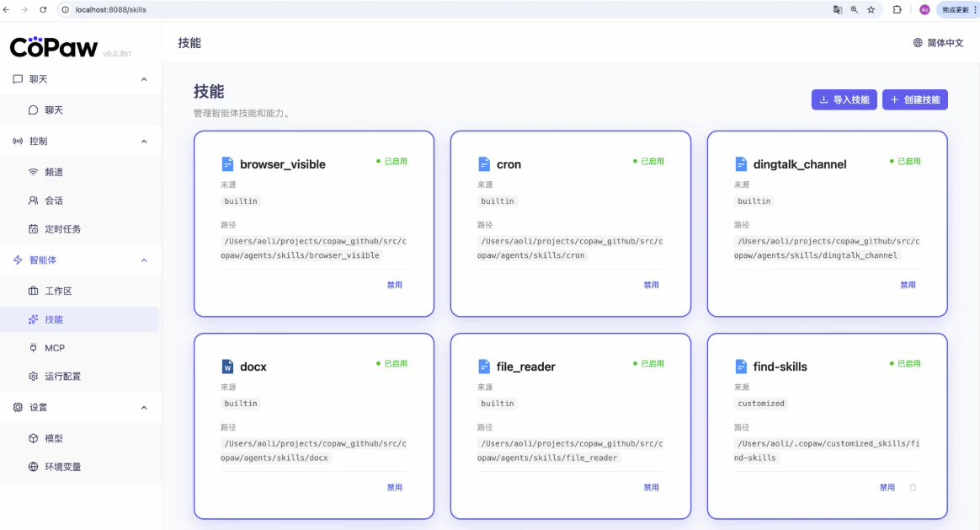Screen dimensions: 980x530
Task: Click the globe icon beside 简体中文
Action: pos(918,43)
